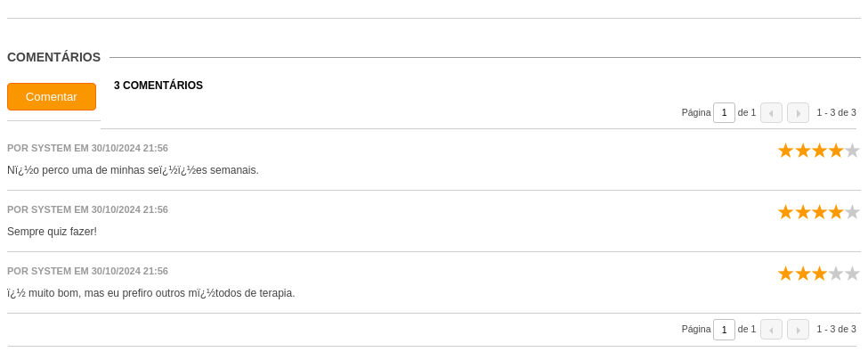This screenshot has height=360, width=868.
Task: Go to next page in bottom pagination
Action: [x=798, y=329]
